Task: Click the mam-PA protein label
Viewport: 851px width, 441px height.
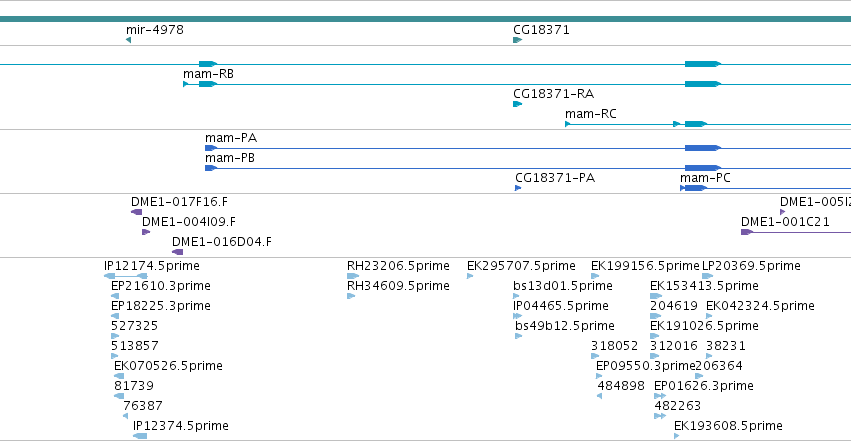Action: [x=231, y=138]
